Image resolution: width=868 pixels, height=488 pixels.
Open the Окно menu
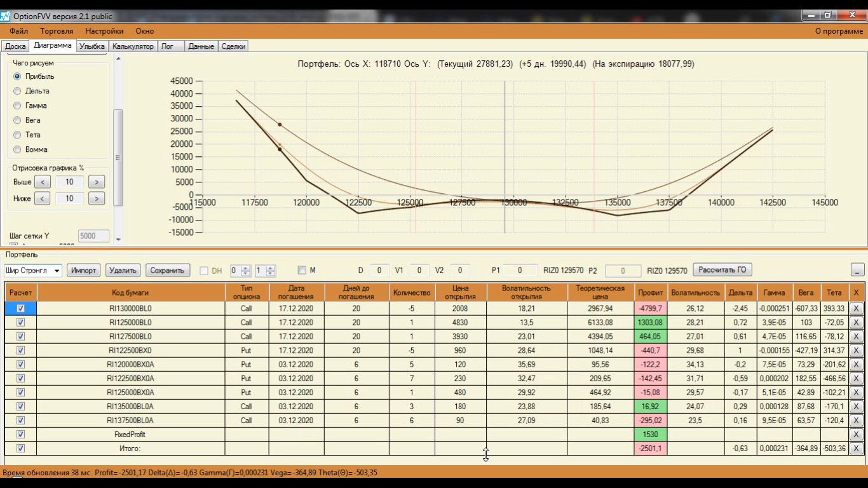[145, 30]
